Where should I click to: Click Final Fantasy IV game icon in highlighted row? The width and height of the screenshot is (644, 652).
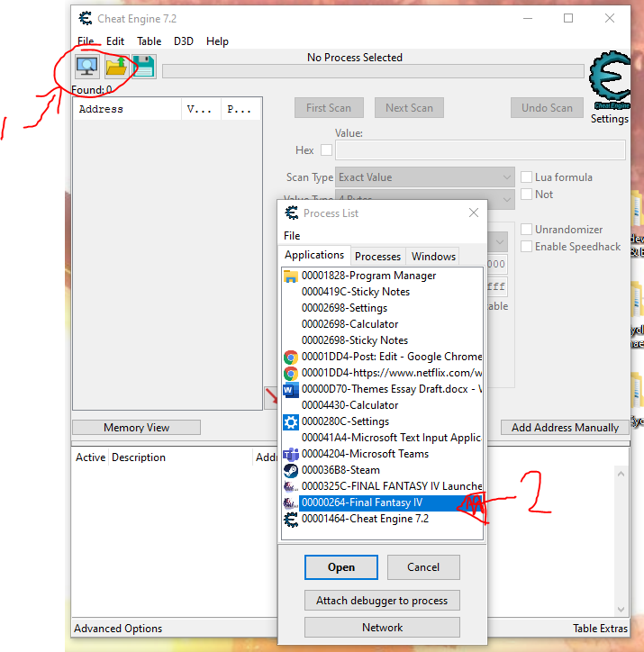pyautogui.click(x=291, y=503)
